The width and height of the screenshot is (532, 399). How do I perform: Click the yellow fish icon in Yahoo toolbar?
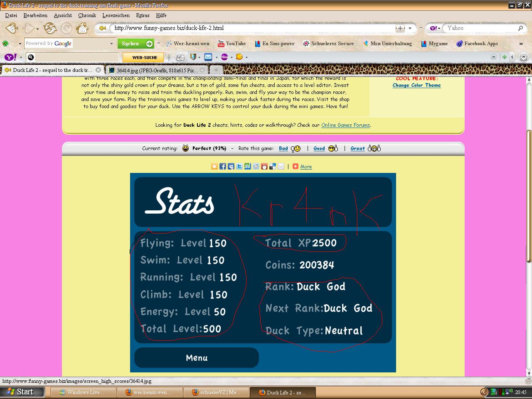(x=239, y=57)
